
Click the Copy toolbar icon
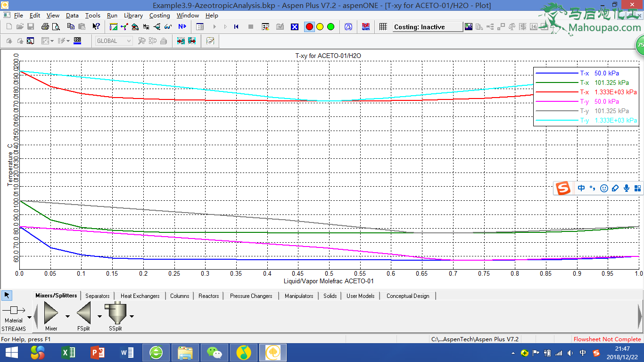tap(71, 27)
